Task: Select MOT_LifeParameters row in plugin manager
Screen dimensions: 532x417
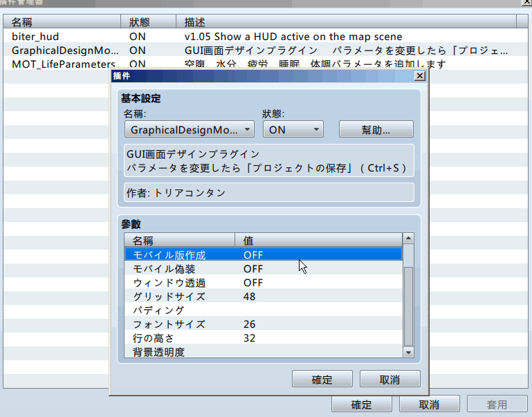Action: [x=265, y=63]
